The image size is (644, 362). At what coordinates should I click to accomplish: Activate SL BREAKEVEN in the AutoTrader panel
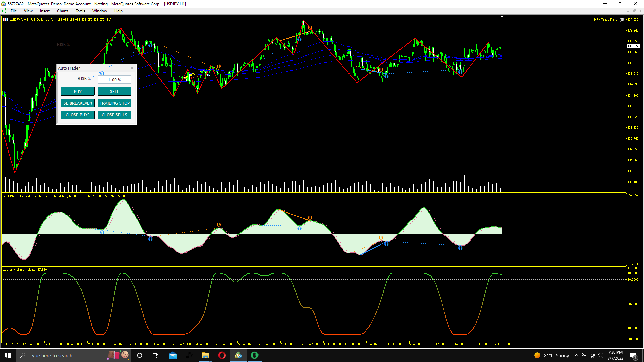[77, 103]
